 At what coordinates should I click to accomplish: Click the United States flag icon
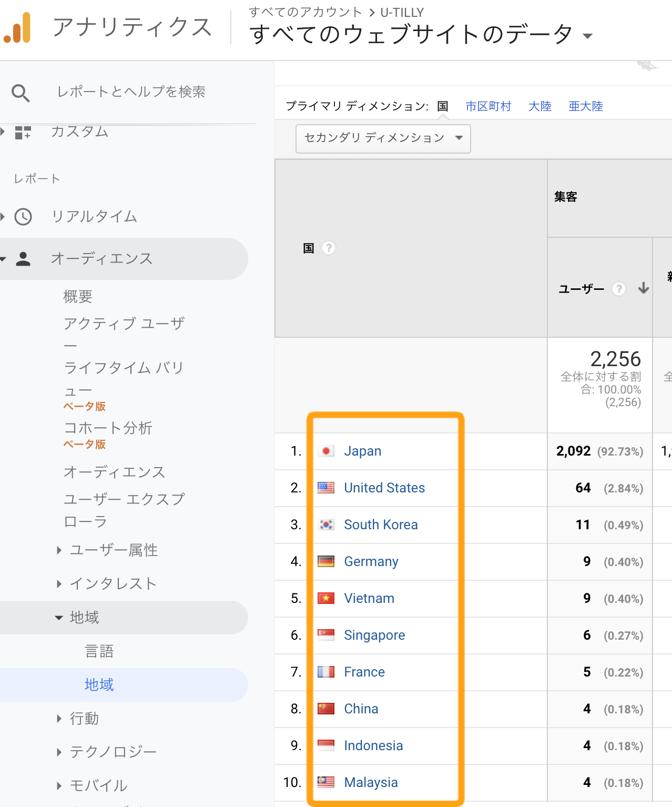[326, 488]
